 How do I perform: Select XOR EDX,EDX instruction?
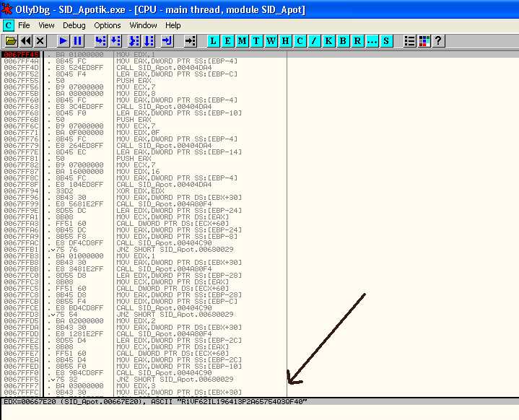coord(140,191)
